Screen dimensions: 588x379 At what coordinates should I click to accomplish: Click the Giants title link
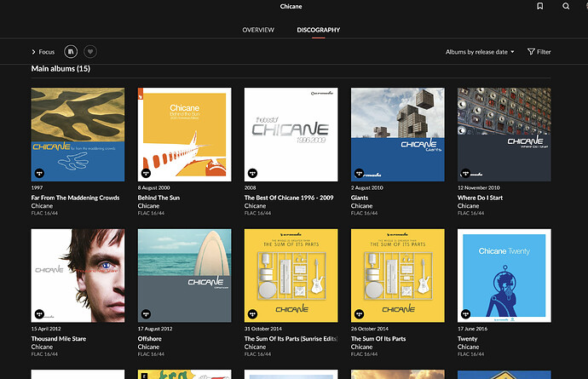tap(360, 198)
